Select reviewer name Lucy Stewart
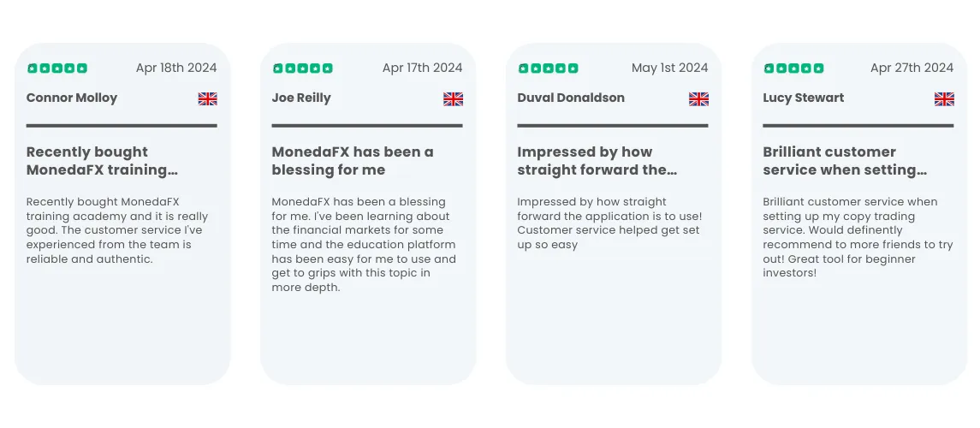980x428 pixels. pos(803,98)
